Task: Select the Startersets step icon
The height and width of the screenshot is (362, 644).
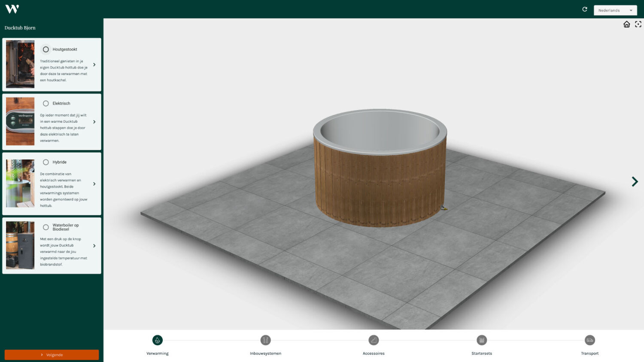Action: coord(482,340)
